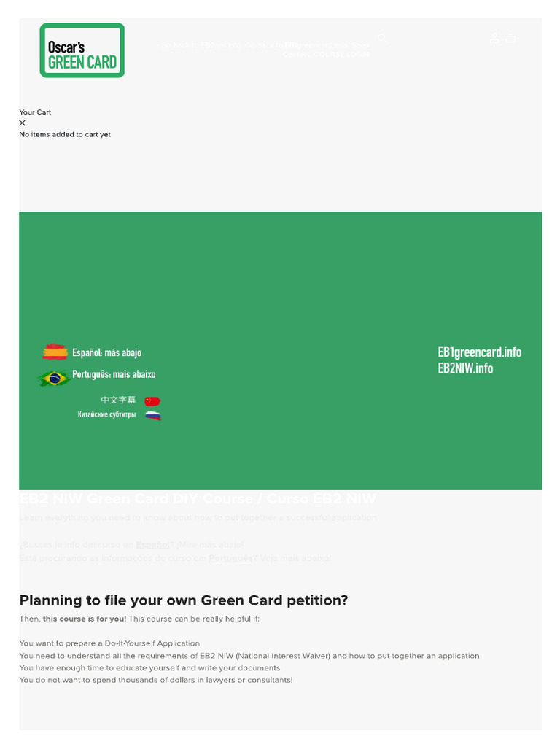Click the 'Your Cart' heading

[35, 112]
